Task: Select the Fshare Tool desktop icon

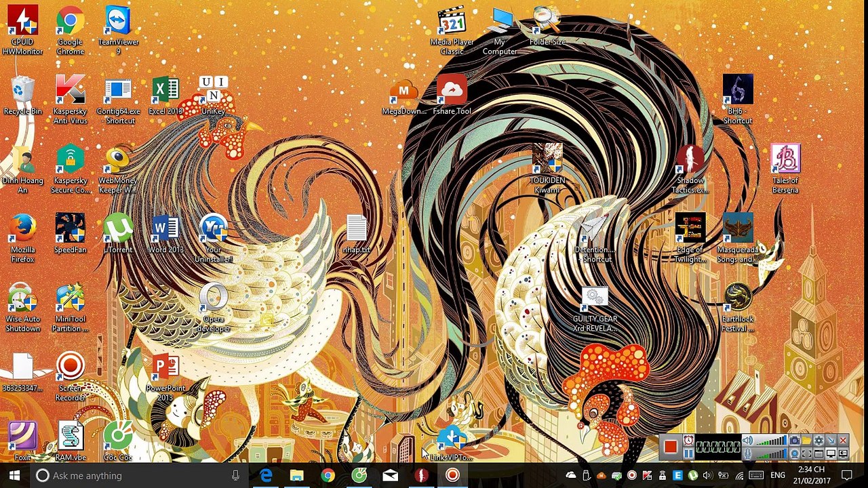Action: point(452,96)
